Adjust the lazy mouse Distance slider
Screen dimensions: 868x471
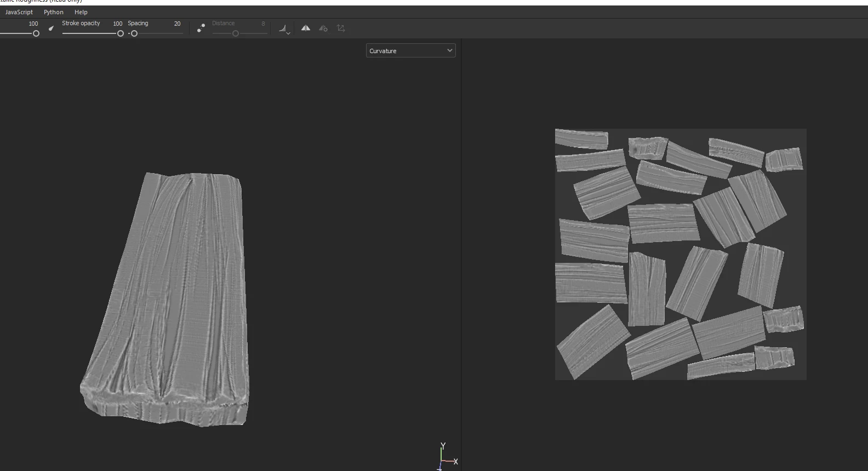(239, 33)
